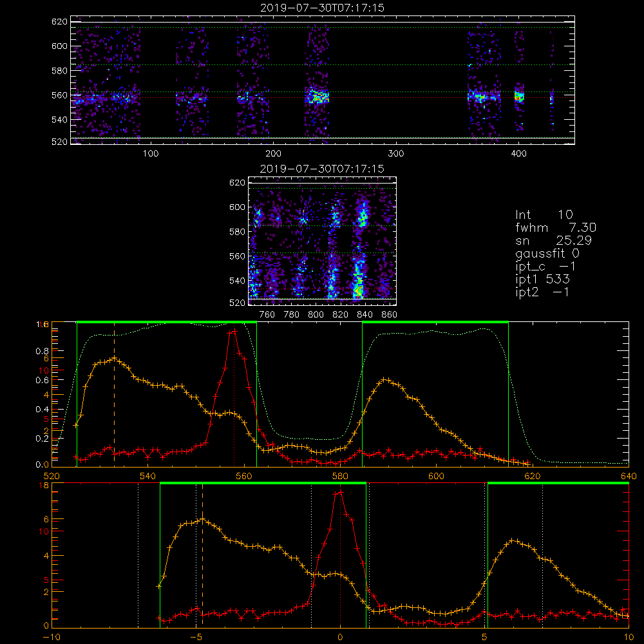This screenshot has height=644, width=644.
Task: Click y-axis label 540 on middle image
Action: [238, 281]
